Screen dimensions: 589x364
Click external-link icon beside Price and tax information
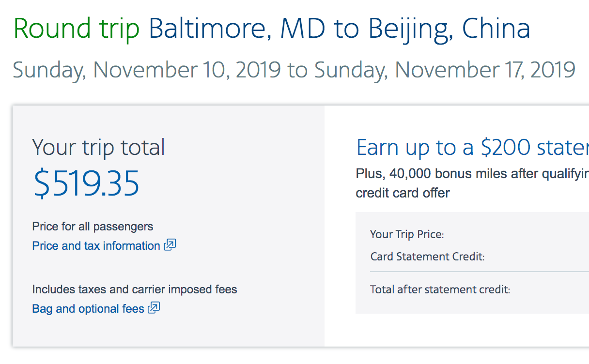(x=170, y=245)
